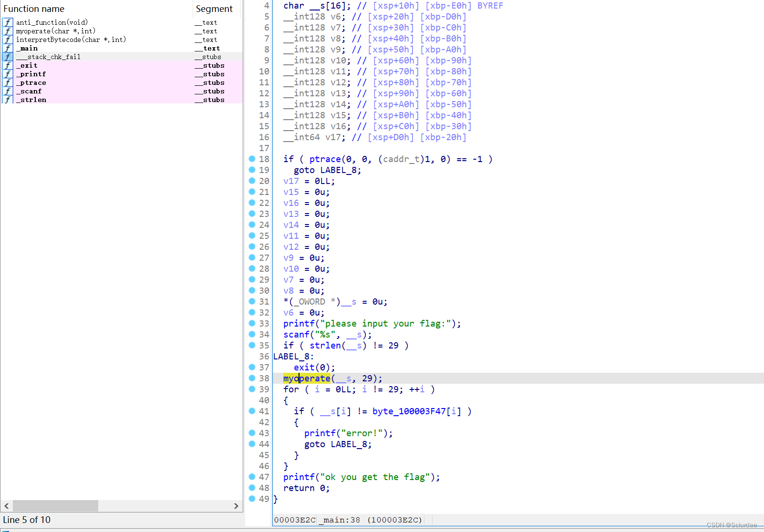Click the function icon beside _scanf

8,91
